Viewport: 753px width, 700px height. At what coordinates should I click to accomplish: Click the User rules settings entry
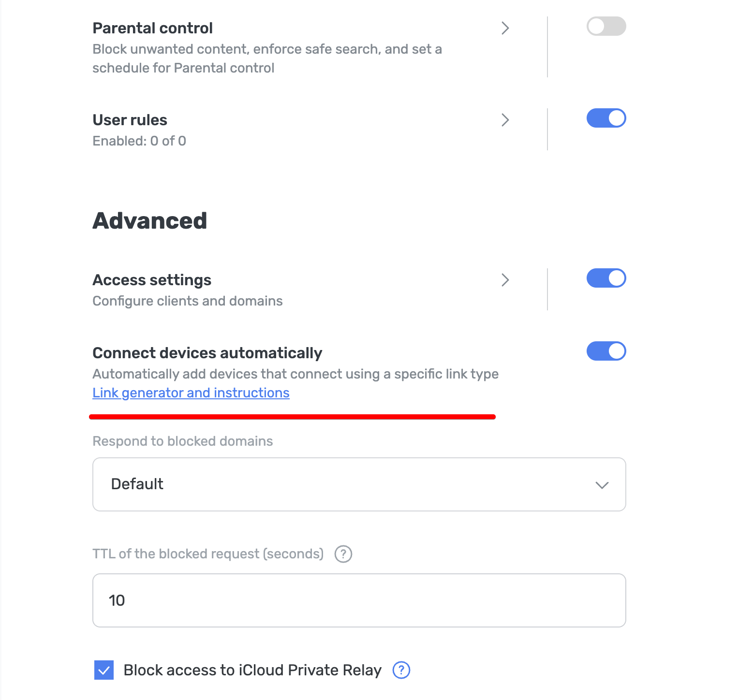[130, 119]
